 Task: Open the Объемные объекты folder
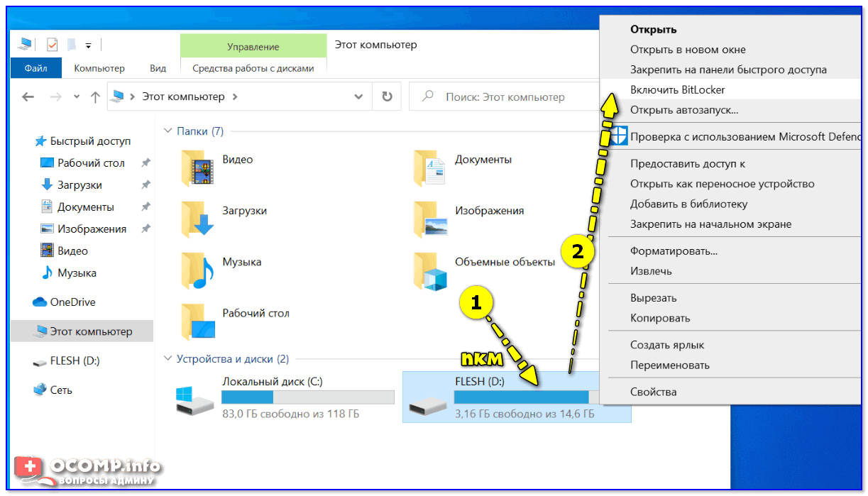click(x=430, y=270)
